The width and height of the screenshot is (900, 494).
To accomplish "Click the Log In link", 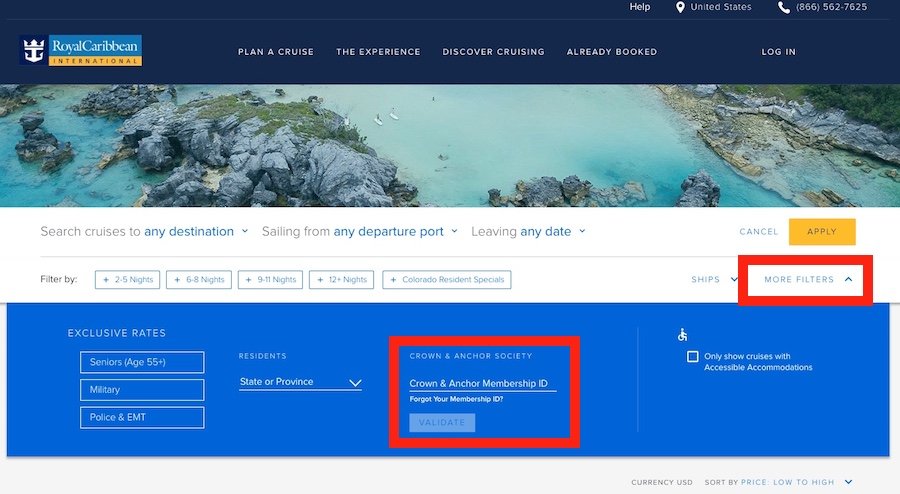I will pyautogui.click(x=779, y=52).
